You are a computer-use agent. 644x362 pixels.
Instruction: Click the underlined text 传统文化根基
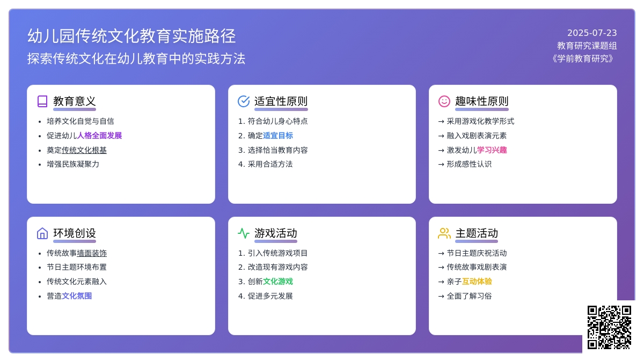click(84, 150)
